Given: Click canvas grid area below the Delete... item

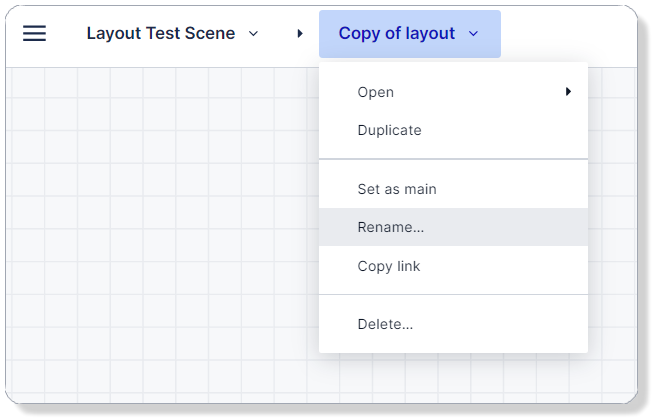Looking at the screenshot, I should [450, 378].
